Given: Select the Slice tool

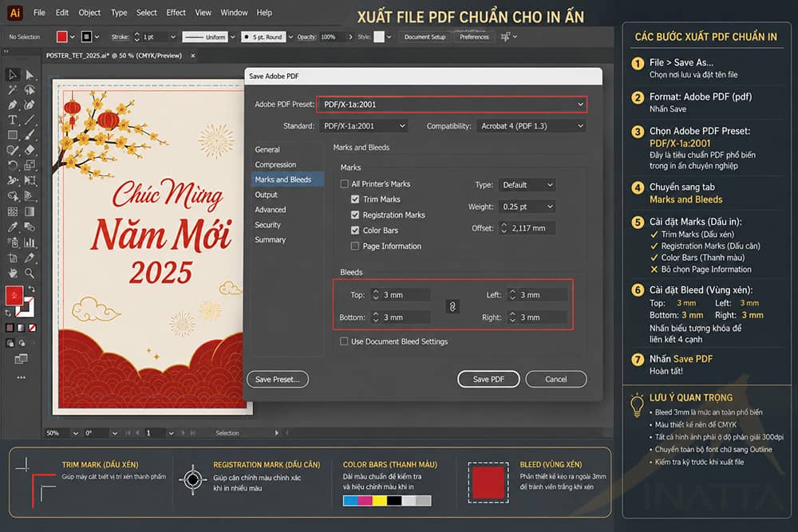Looking at the screenshot, I should (x=30, y=258).
